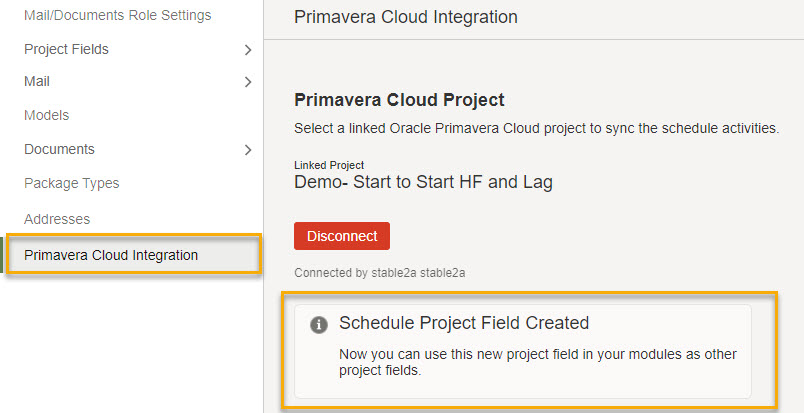Select the Project Fields menu label
Image resolution: width=804 pixels, height=413 pixels.
tap(66, 49)
